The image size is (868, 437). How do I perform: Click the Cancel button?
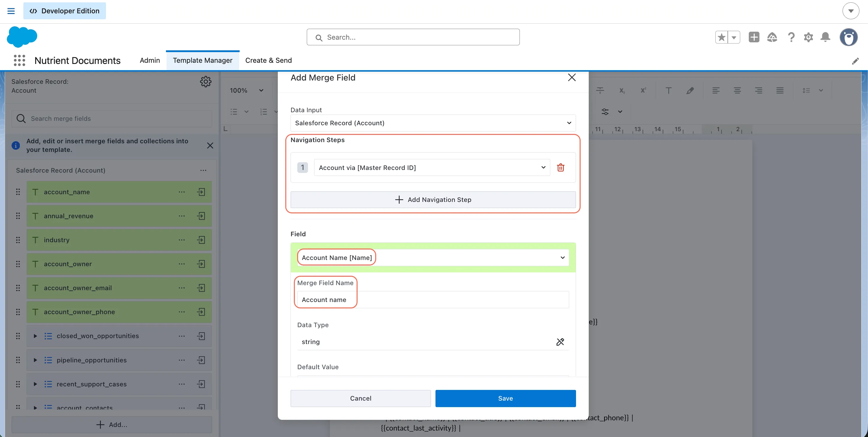[361, 398]
